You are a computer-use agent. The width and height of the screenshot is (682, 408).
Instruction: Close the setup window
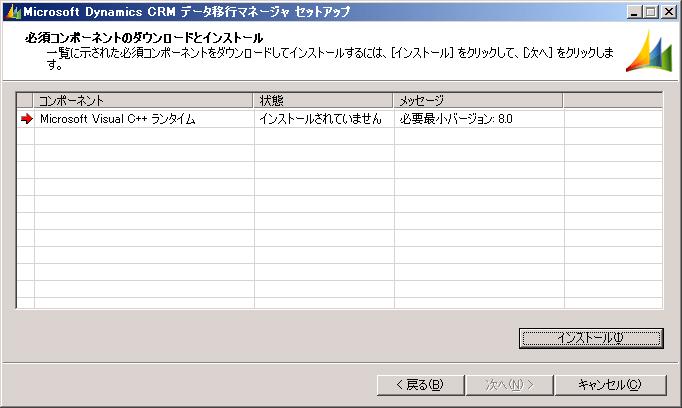(669, 12)
